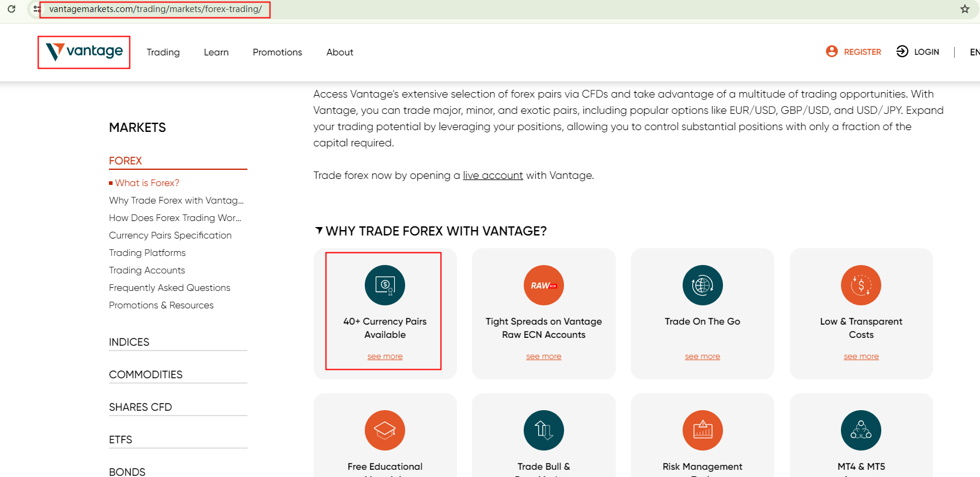This screenshot has height=477, width=980.
Task: Click the Risk Management warning chart icon
Action: [x=702, y=430]
